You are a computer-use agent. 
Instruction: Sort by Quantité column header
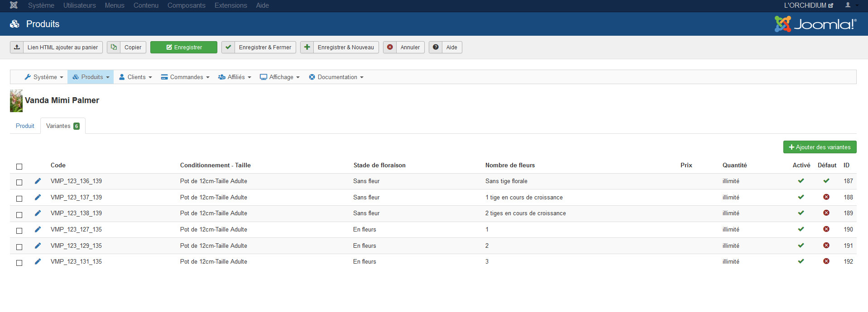click(734, 165)
